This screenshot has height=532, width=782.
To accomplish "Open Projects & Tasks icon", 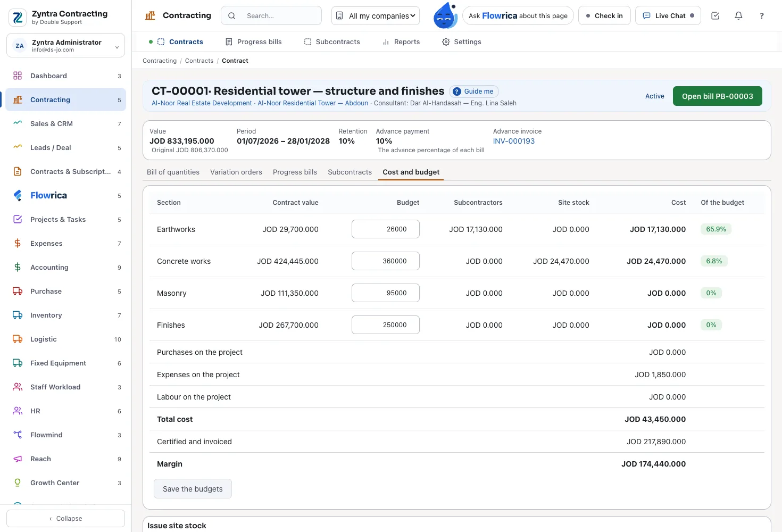I will [x=18, y=219].
